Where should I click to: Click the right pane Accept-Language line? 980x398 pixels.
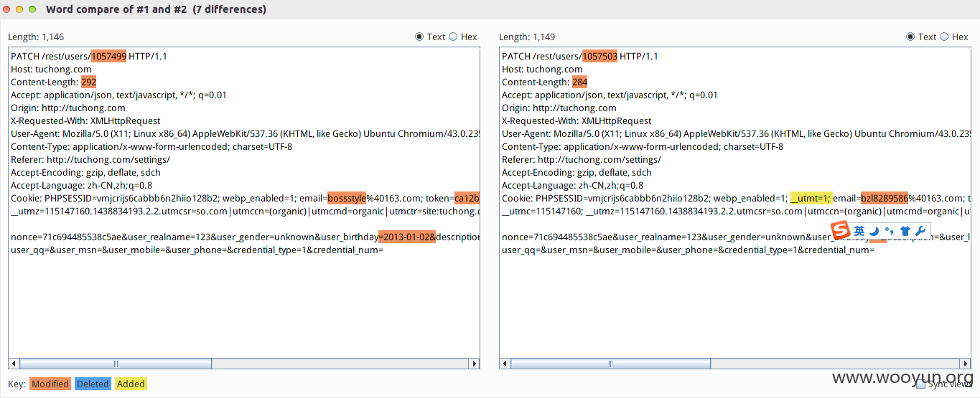(x=572, y=185)
